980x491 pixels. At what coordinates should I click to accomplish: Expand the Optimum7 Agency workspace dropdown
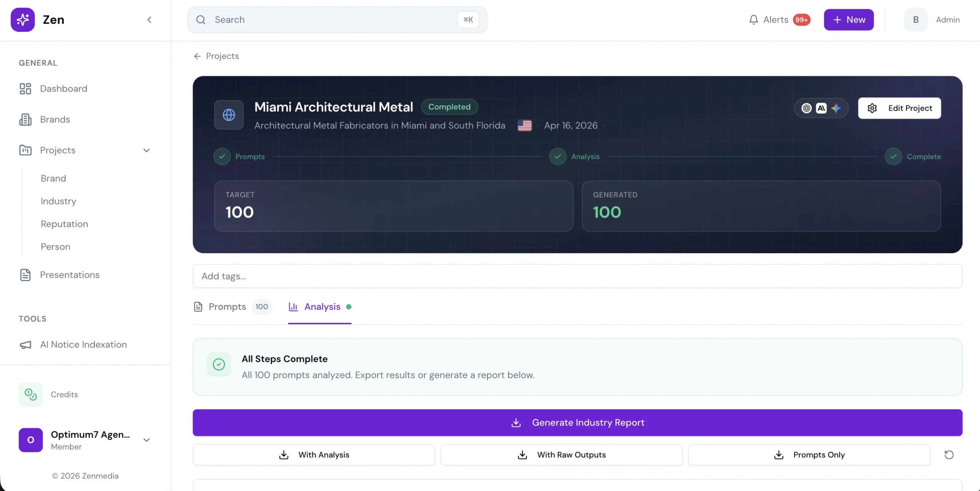(146, 440)
